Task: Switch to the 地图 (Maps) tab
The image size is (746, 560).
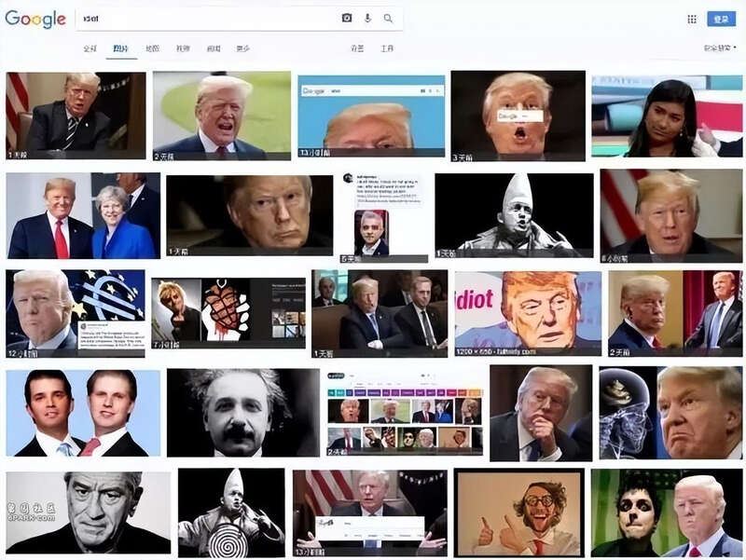Action: 152,48
